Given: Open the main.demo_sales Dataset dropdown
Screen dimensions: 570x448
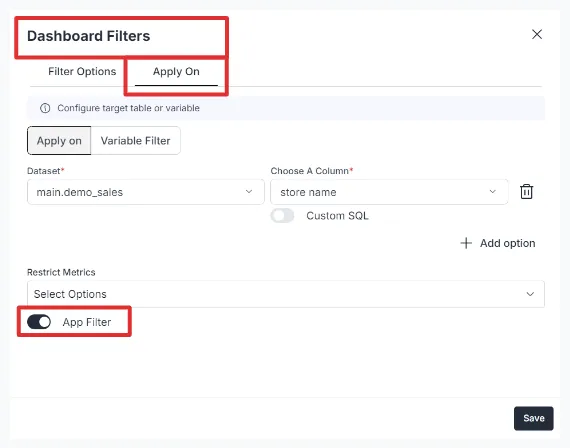Looking at the screenshot, I should pos(146,192).
